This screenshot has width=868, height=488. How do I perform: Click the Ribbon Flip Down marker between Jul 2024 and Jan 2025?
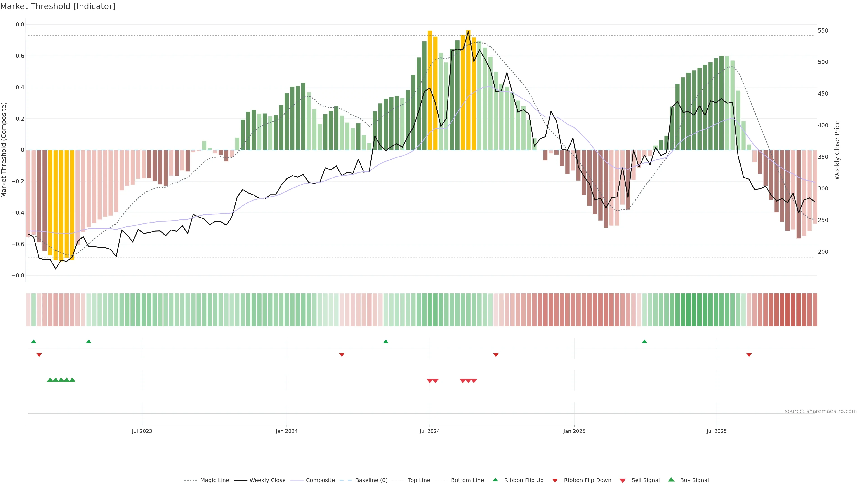click(x=496, y=355)
